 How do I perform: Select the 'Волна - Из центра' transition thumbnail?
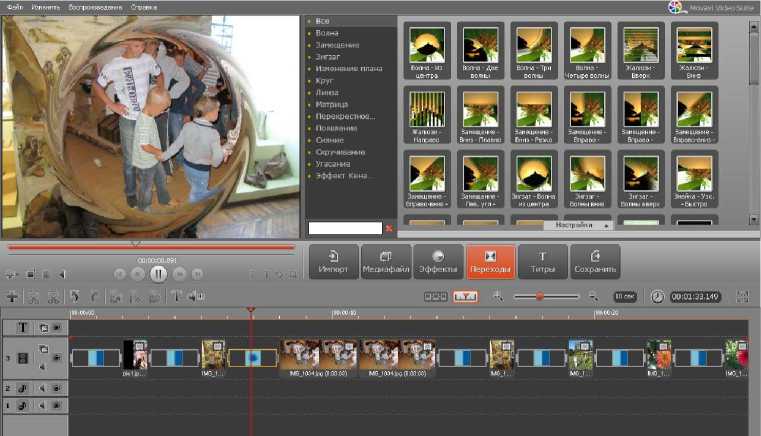point(427,45)
